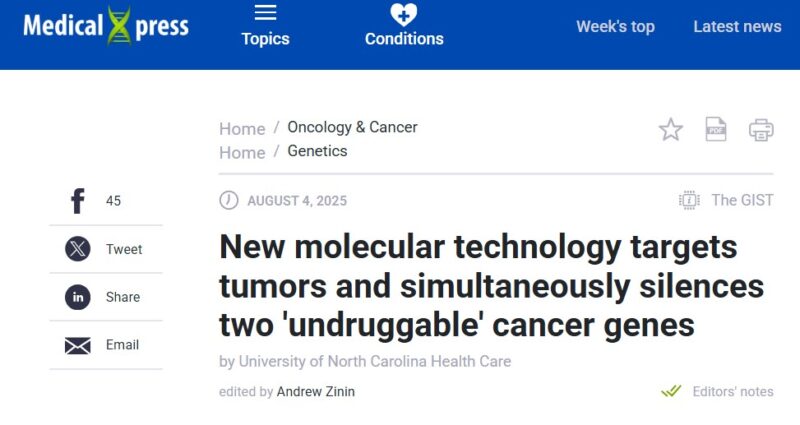Screen dimensions: 800x425
Task: Share on LinkedIn icon
Action: coord(78,297)
